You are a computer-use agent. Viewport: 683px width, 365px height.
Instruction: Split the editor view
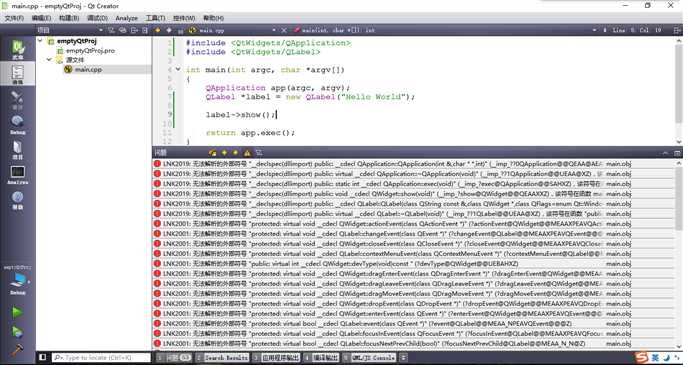click(676, 30)
